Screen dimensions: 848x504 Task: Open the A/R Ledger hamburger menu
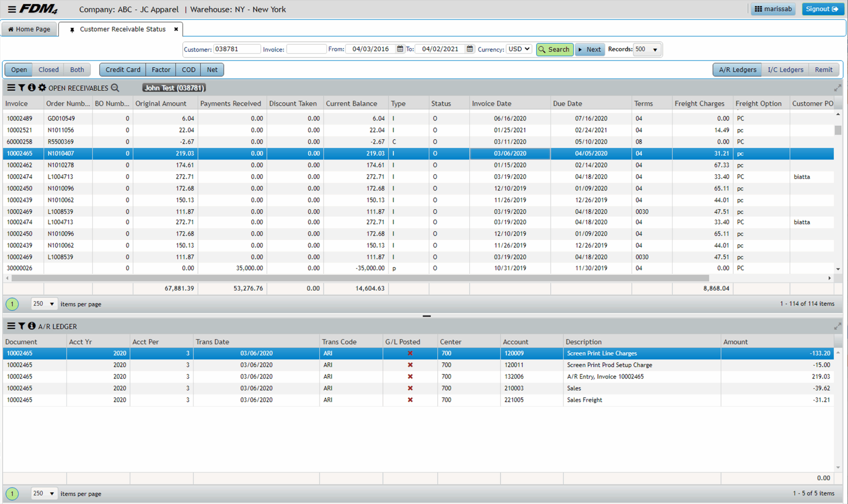11,327
